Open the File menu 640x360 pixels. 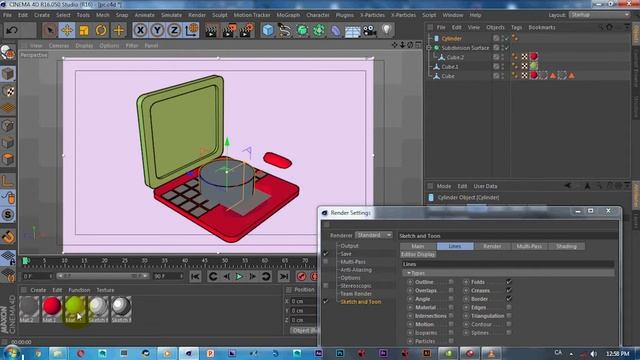coord(7,15)
